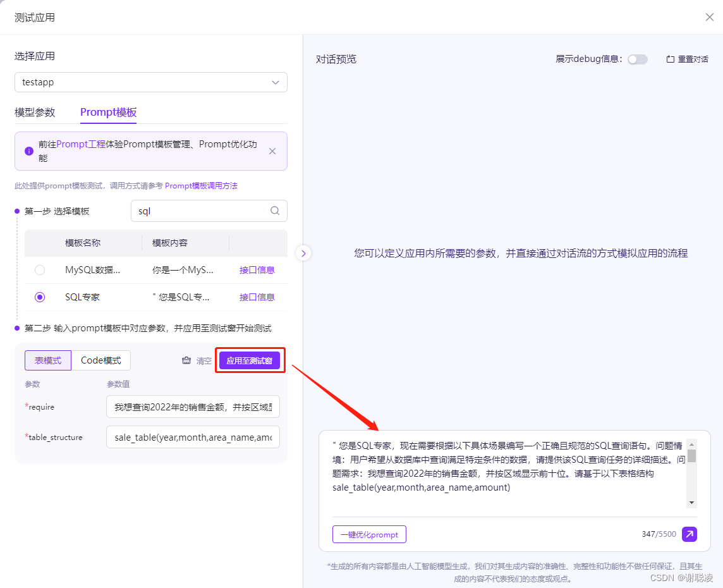Switch to the 模型参数 tab
The height and width of the screenshot is (588, 723).
(34, 113)
